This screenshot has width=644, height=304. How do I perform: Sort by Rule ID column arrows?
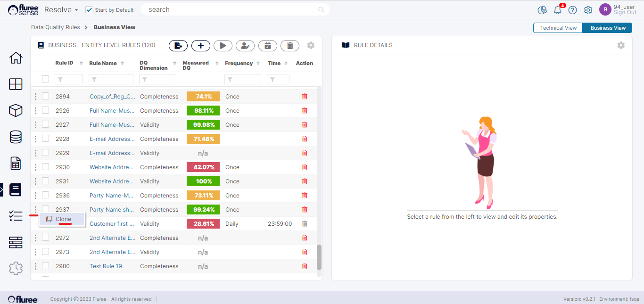coord(81,63)
